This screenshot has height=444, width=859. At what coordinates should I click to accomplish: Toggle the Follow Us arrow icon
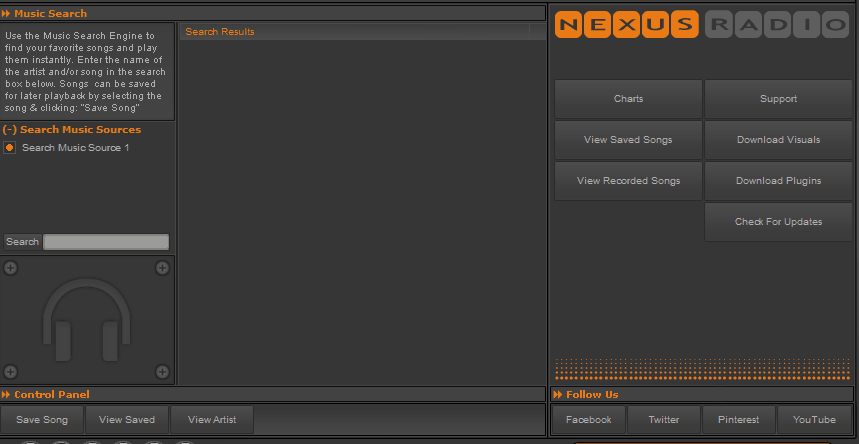pyautogui.click(x=558, y=395)
